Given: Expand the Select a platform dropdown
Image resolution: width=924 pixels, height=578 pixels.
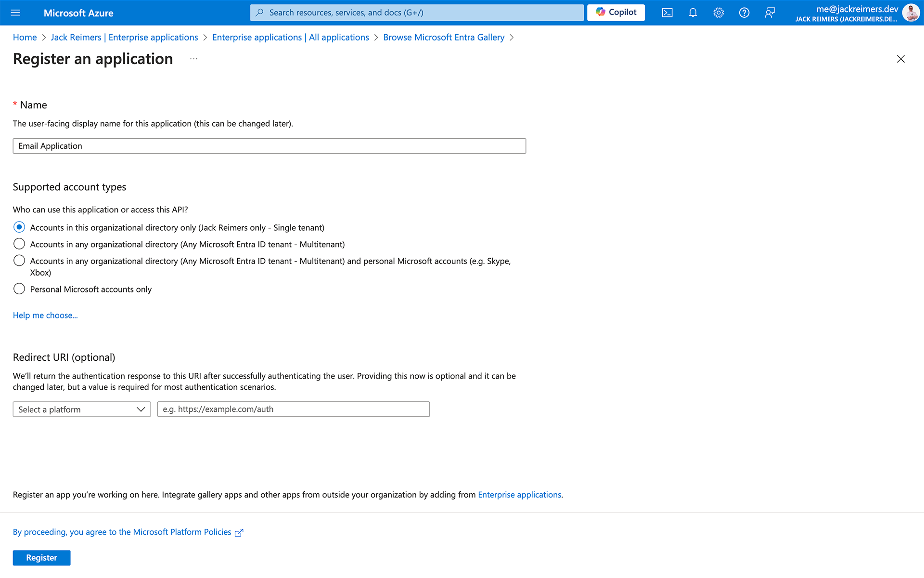Looking at the screenshot, I should (x=80, y=409).
